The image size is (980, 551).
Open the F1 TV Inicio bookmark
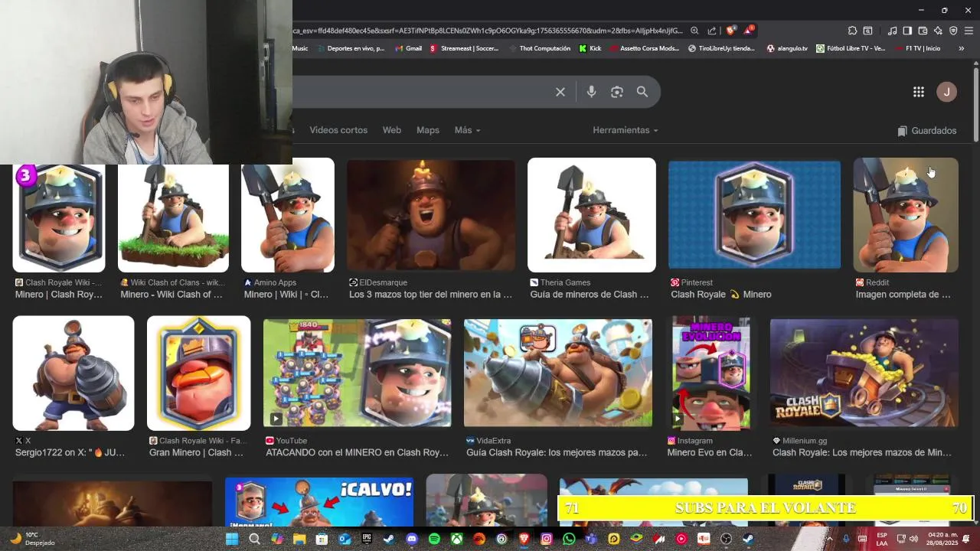pyautogui.click(x=916, y=48)
